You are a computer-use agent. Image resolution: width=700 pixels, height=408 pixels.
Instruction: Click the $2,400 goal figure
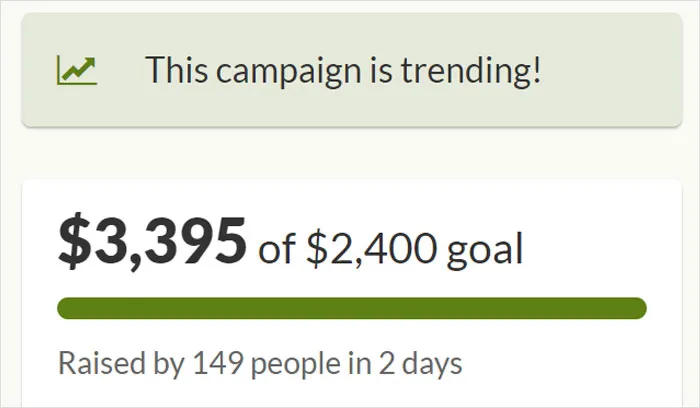[371, 248]
